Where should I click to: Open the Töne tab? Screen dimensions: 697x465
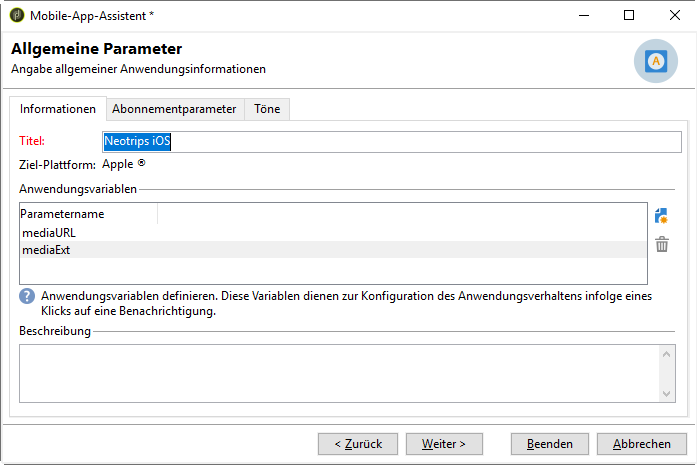(x=267, y=109)
